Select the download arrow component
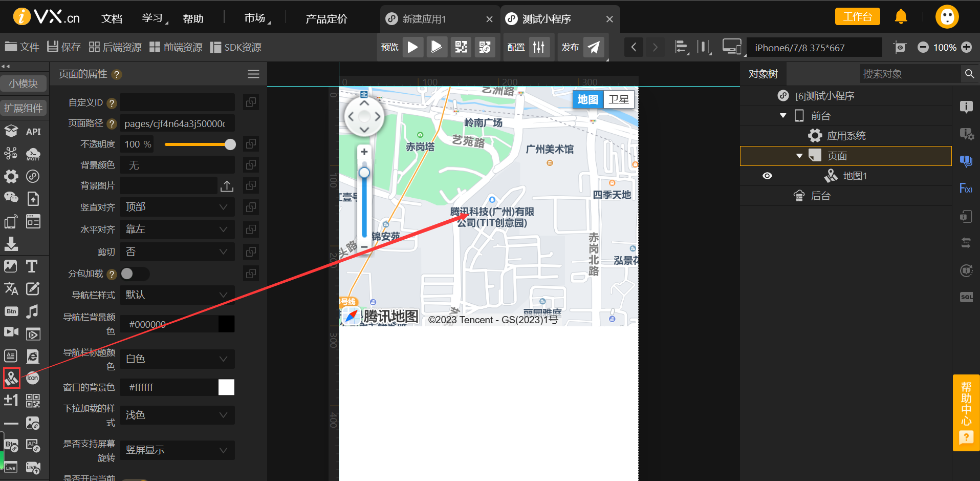Image resolution: width=980 pixels, height=481 pixels. pyautogui.click(x=11, y=244)
